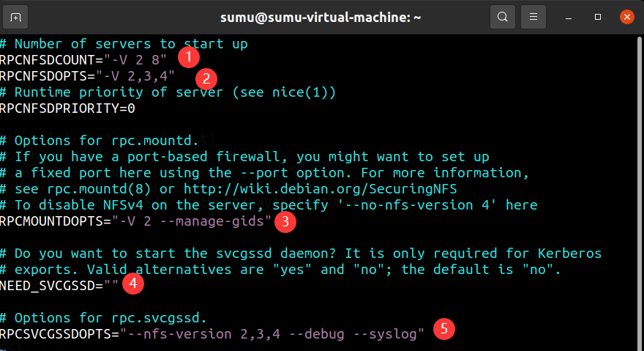Maximize the terminal window
The image size is (644, 351).
point(598,16)
